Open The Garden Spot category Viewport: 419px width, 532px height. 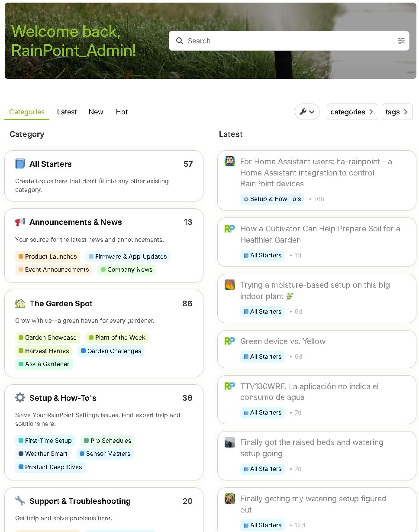tap(61, 304)
